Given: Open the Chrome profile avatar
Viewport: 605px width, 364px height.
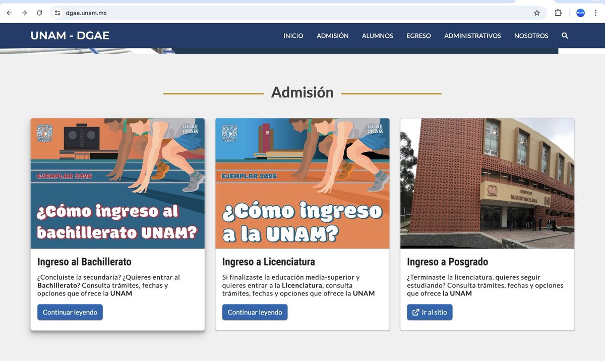Looking at the screenshot, I should point(580,13).
